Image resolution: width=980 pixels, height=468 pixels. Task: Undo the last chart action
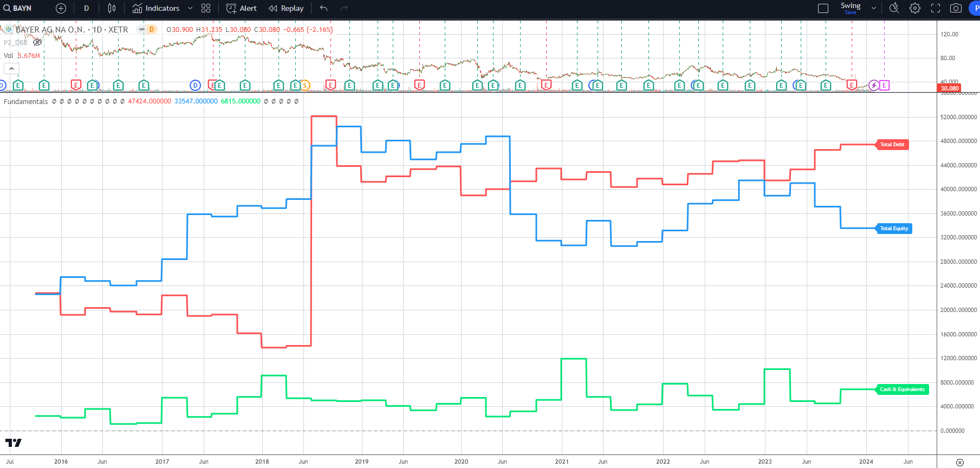click(x=324, y=8)
